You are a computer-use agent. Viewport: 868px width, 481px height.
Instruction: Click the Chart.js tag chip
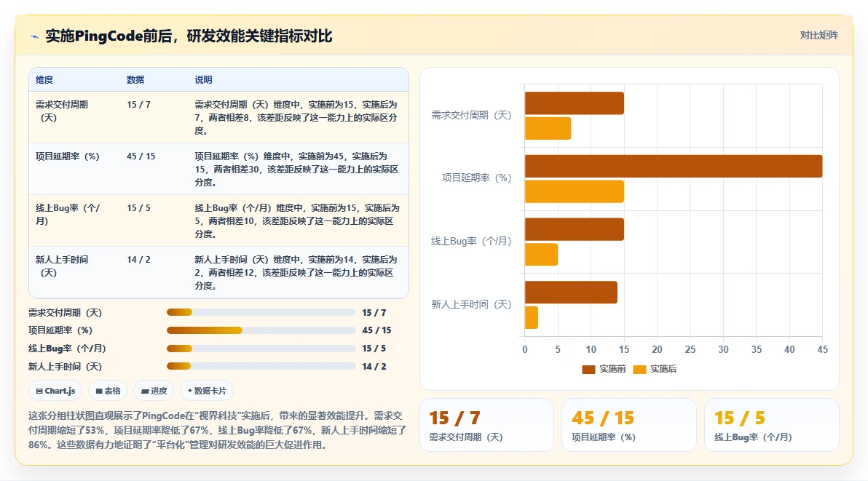tap(55, 391)
